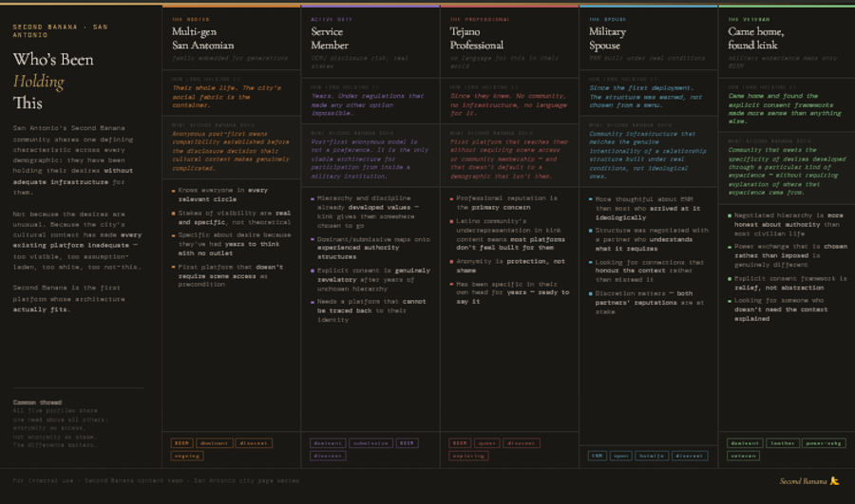Screen dimensions: 855x504
Task: Select the open tag in Military Spouse column
Action: [620, 456]
